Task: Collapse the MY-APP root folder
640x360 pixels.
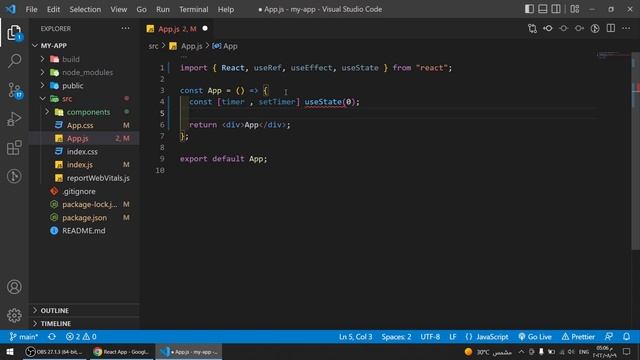Action: click(84, 46)
